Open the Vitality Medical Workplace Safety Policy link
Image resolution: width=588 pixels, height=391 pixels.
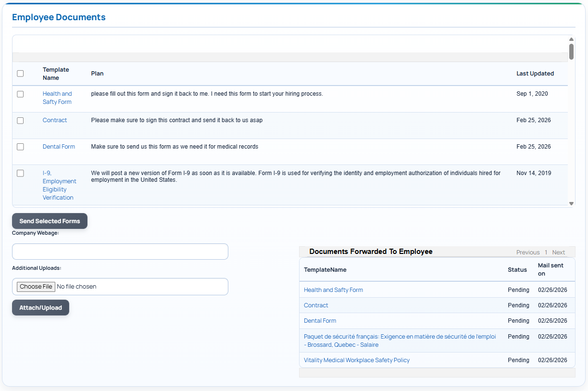pyautogui.click(x=356, y=360)
